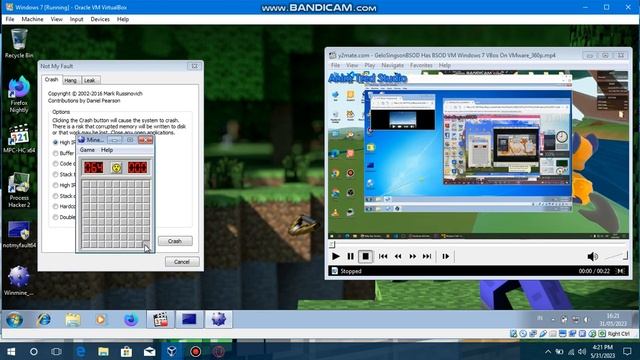
Task: Skip to previous file in player
Action: coord(383,256)
